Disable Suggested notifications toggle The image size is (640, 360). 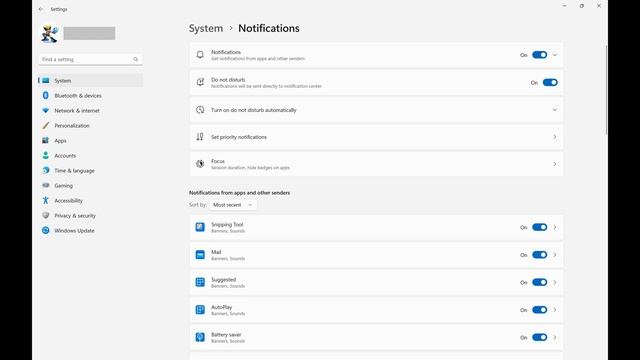[x=540, y=282]
